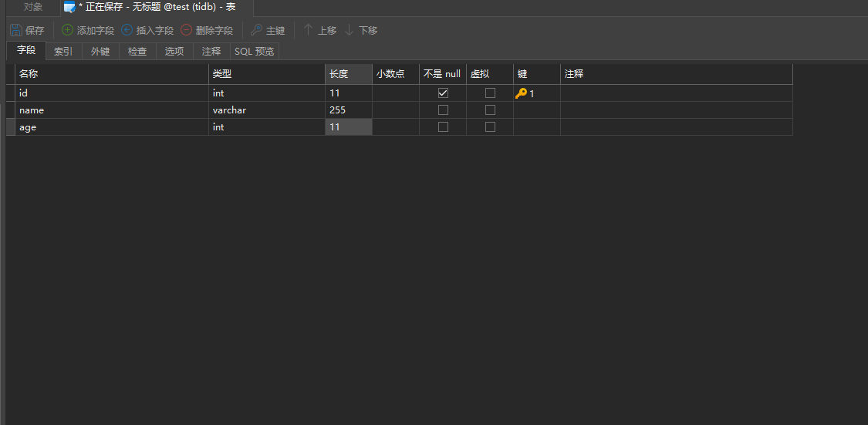Open the Comment (注释) tab

tap(211, 52)
